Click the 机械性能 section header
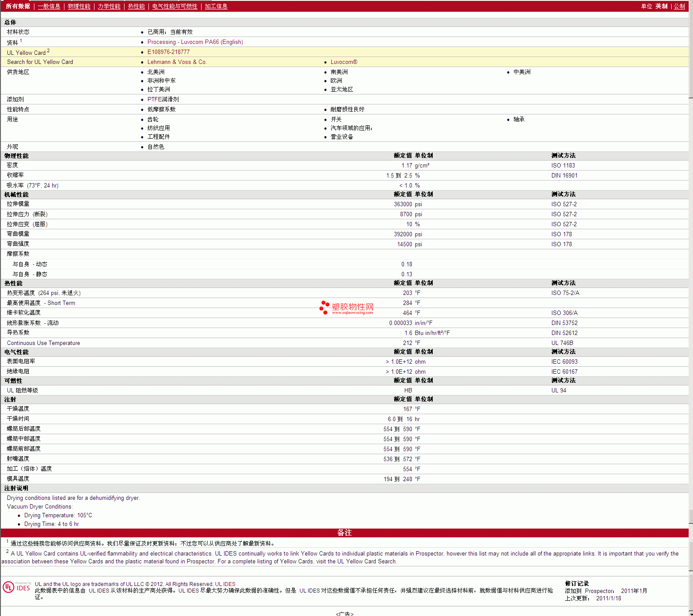693x616 pixels. click(16, 194)
